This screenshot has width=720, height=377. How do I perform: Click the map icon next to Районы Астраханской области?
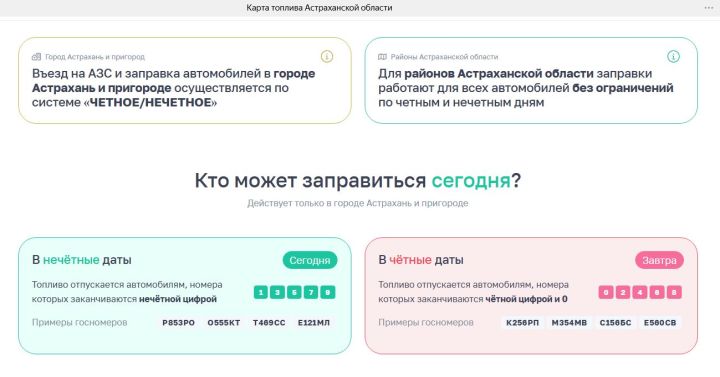pos(382,57)
